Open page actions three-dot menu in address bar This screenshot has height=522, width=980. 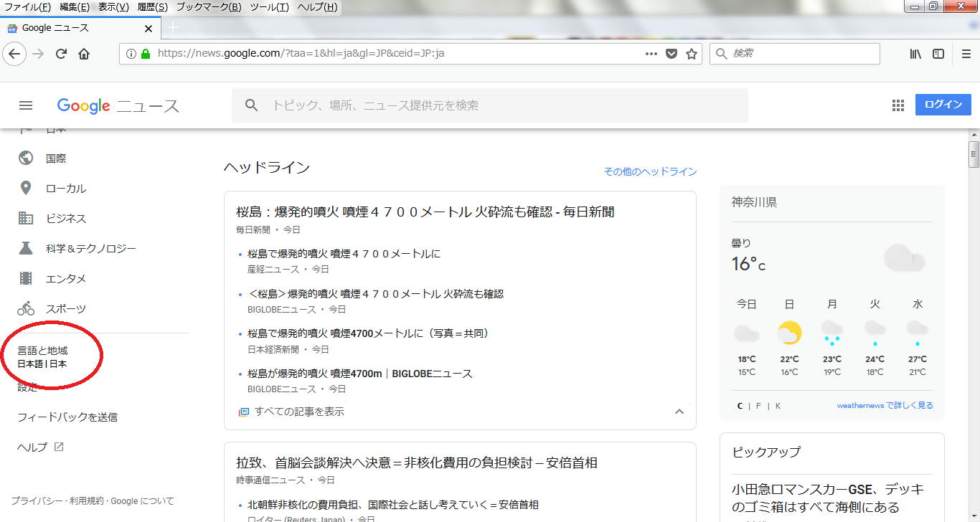(x=651, y=54)
